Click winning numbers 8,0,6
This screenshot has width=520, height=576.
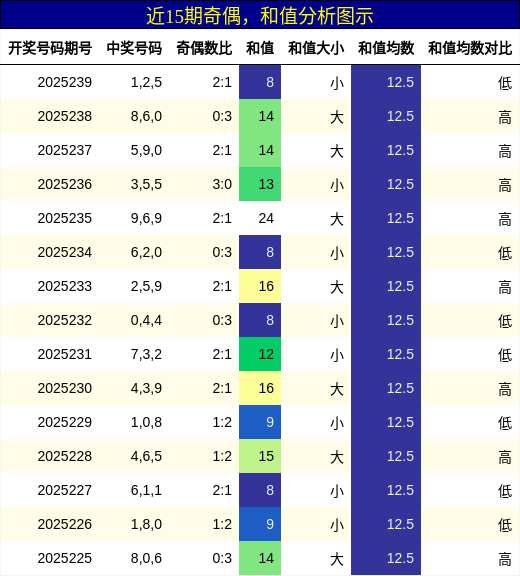click(x=146, y=558)
